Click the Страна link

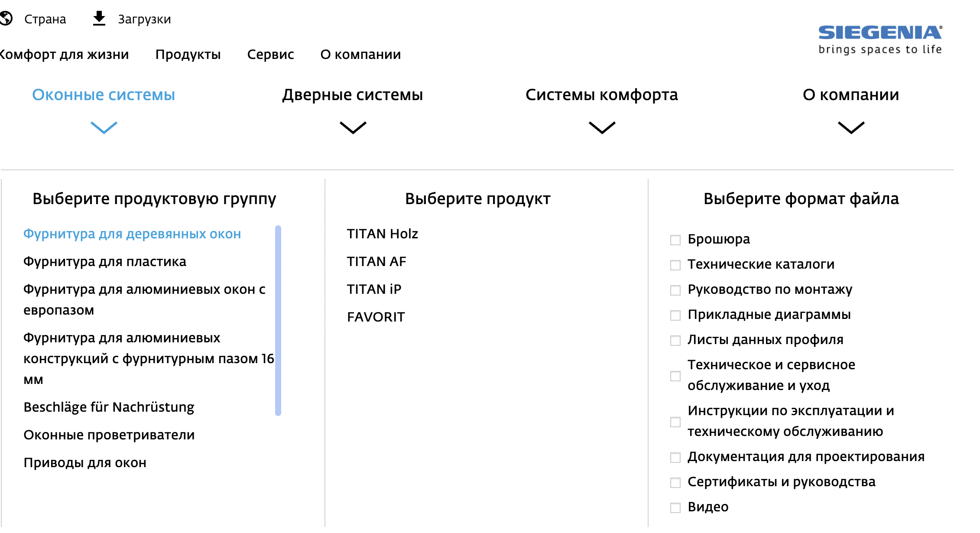coord(45,19)
